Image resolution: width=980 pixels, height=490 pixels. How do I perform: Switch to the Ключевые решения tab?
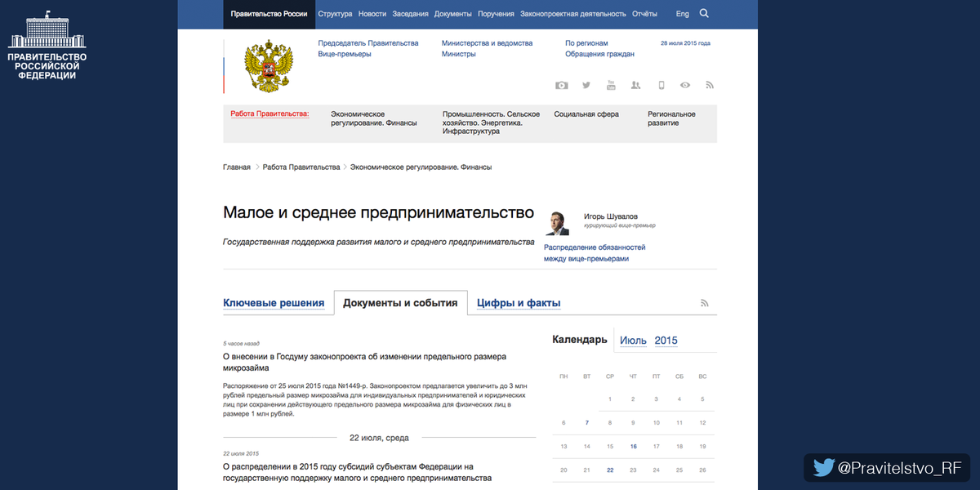[x=274, y=303]
